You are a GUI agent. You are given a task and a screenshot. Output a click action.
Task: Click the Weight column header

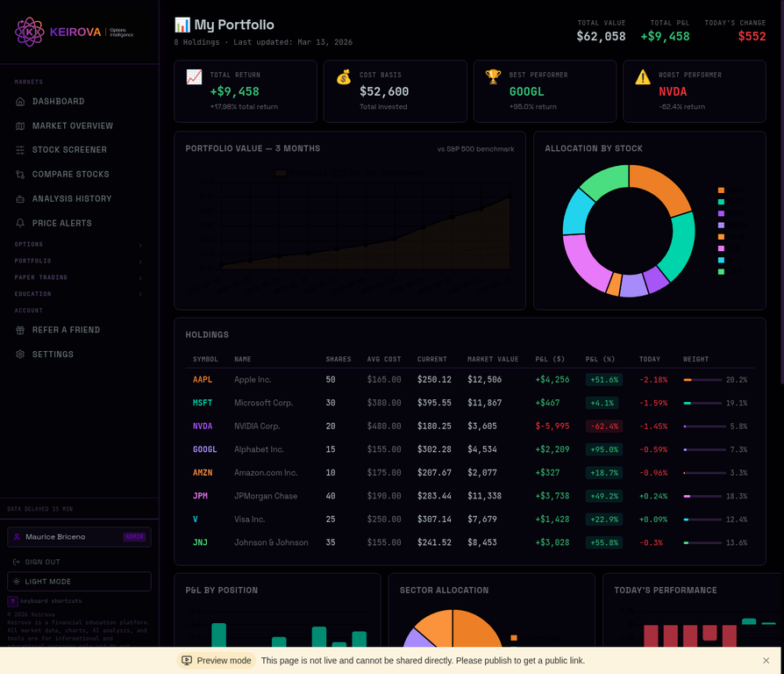(x=695, y=359)
